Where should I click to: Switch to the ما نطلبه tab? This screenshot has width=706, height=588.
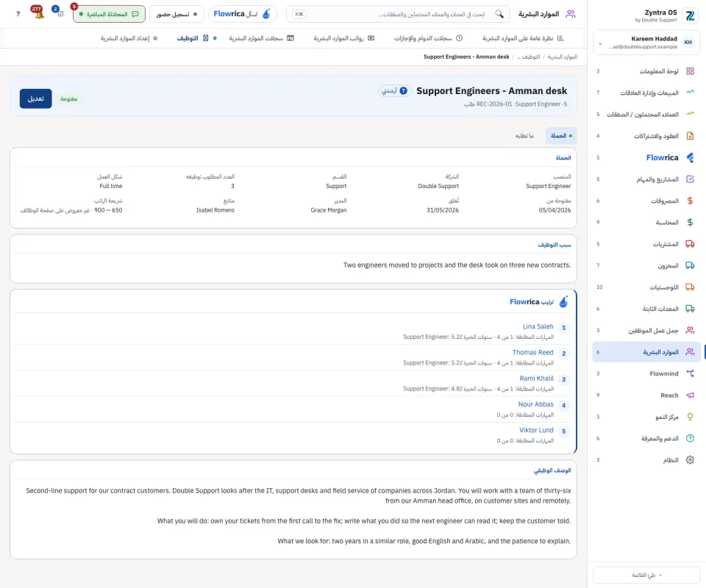[524, 136]
